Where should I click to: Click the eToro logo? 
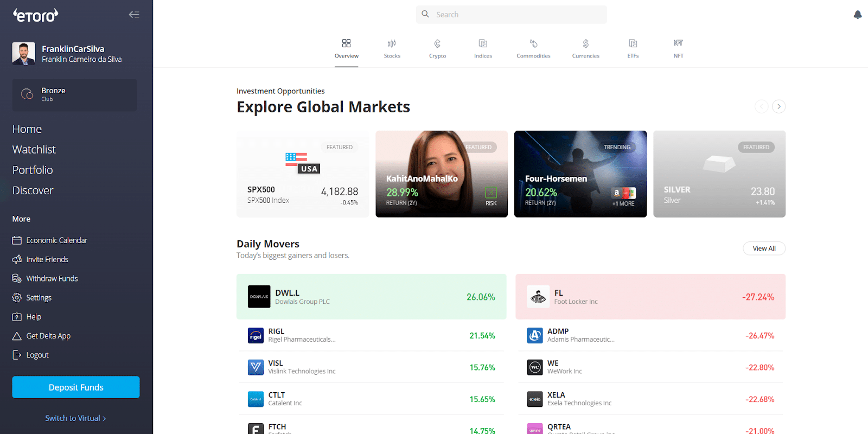35,15
